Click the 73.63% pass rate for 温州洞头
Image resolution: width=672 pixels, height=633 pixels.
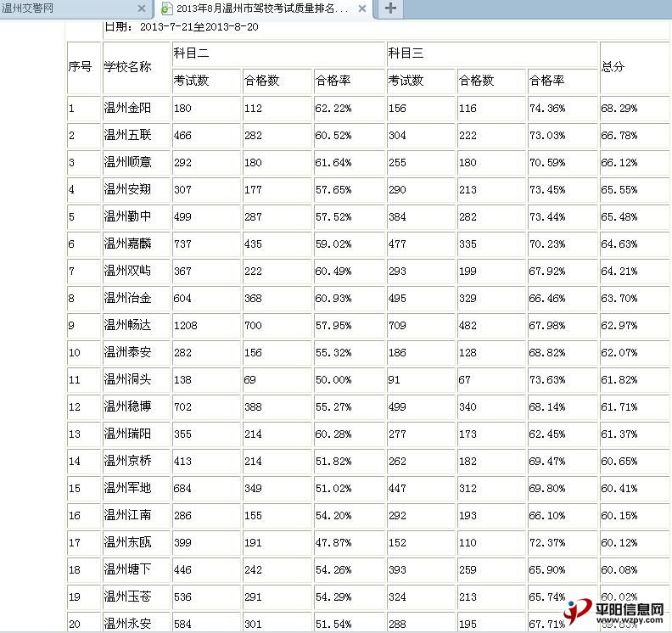(547, 379)
